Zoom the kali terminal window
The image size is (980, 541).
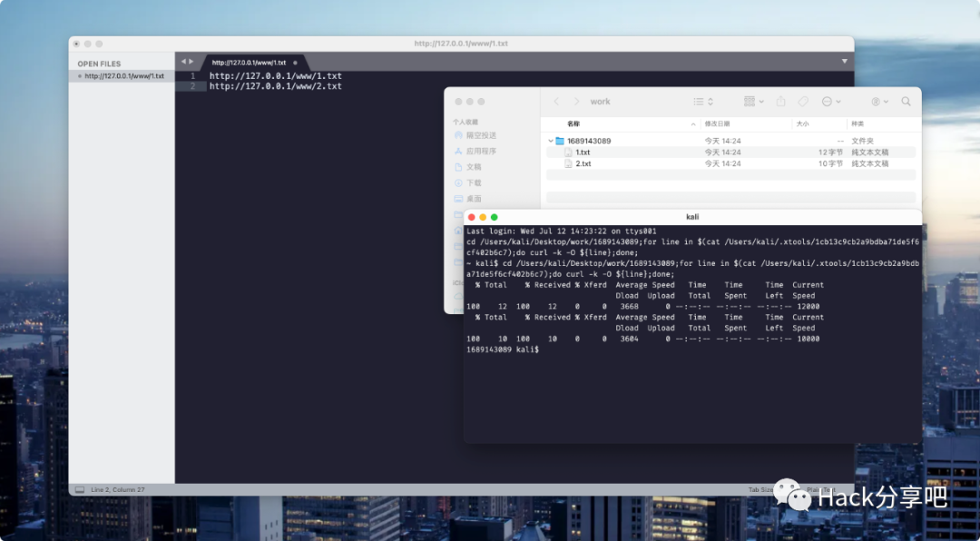[494, 217]
